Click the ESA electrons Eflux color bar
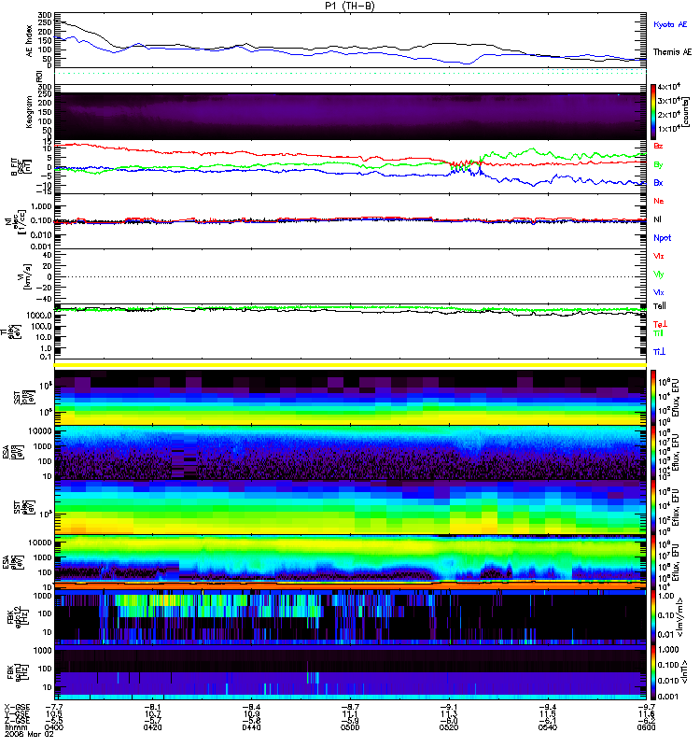The height and width of the screenshot is (747, 700). 653,563
